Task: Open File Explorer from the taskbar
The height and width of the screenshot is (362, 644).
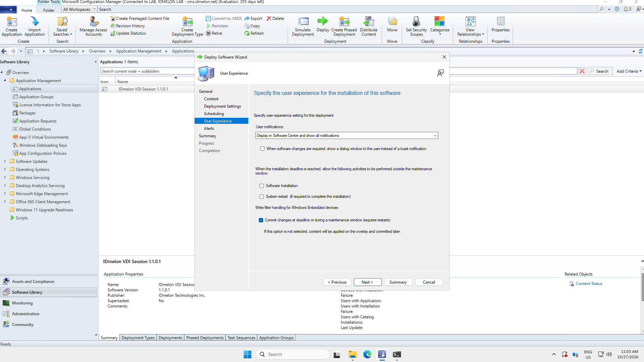Action: pyautogui.click(x=352, y=354)
